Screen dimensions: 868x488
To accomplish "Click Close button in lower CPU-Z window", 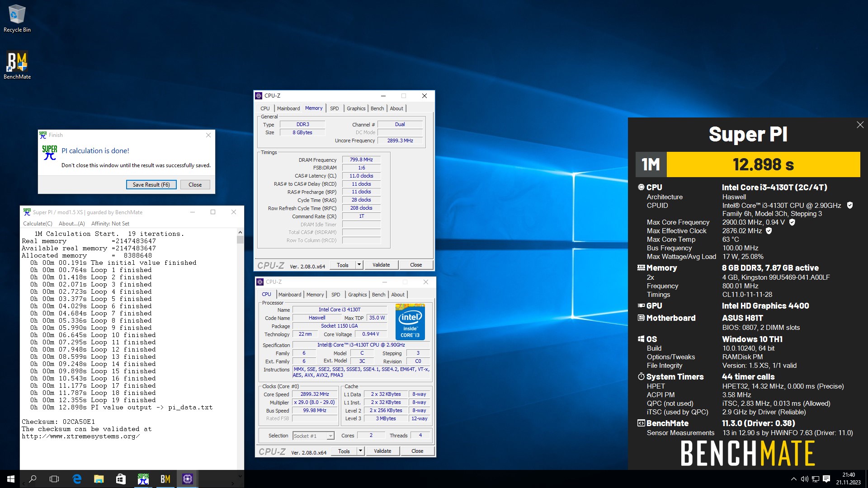I will click(417, 451).
